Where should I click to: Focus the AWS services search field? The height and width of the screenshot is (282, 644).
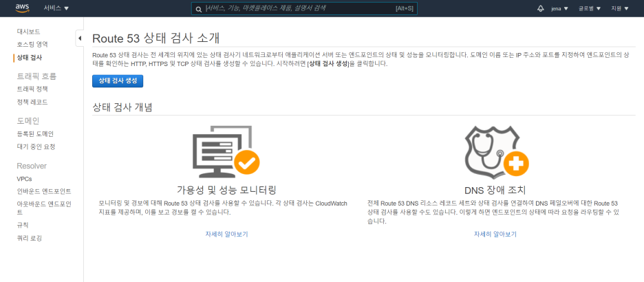pyautogui.click(x=304, y=8)
